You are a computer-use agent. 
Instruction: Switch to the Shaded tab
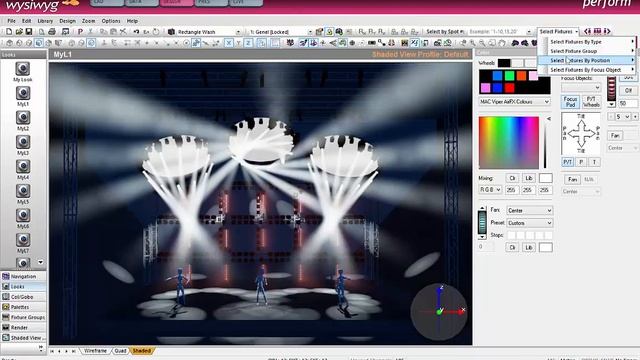coord(142,351)
